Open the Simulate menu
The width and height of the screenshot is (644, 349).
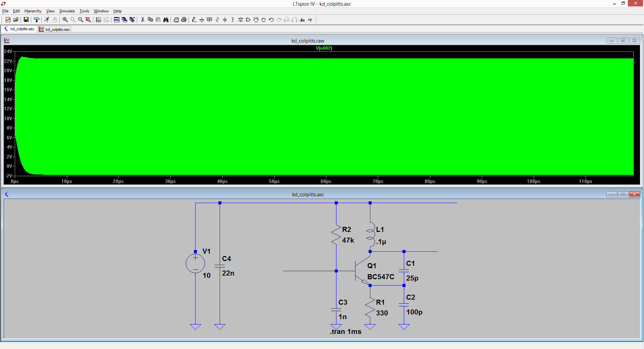67,11
